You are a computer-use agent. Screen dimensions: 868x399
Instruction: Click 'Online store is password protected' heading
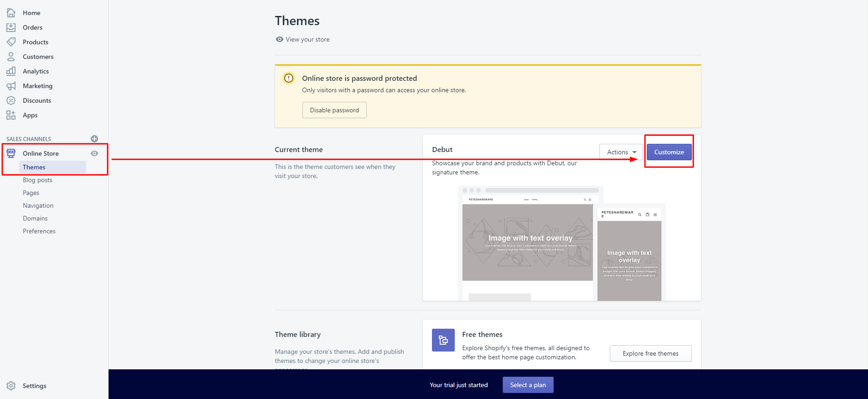tap(359, 78)
